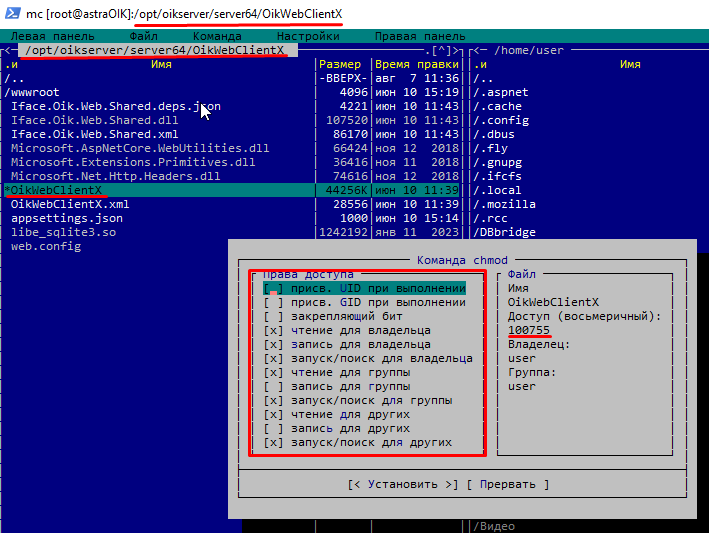Open the Настройки menu
Viewport: 709px width, 533px height.
click(307, 36)
